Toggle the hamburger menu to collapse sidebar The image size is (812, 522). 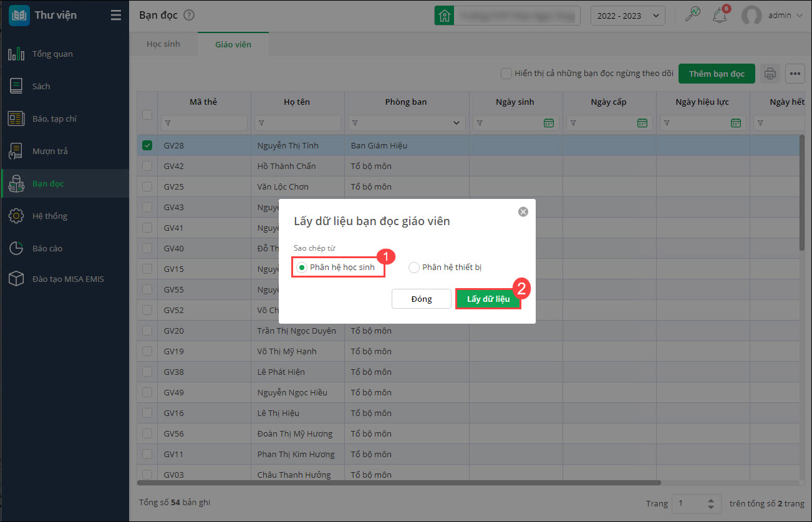[116, 16]
